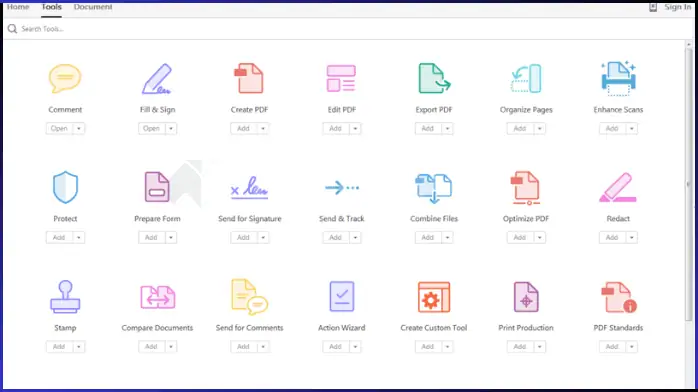Click the scrollbar up arrow

click(x=689, y=44)
